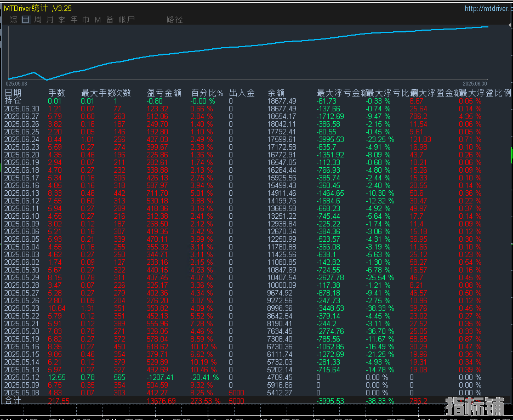Select the 2025.05.23 date row
This screenshot has height=420, width=513.
(21, 308)
